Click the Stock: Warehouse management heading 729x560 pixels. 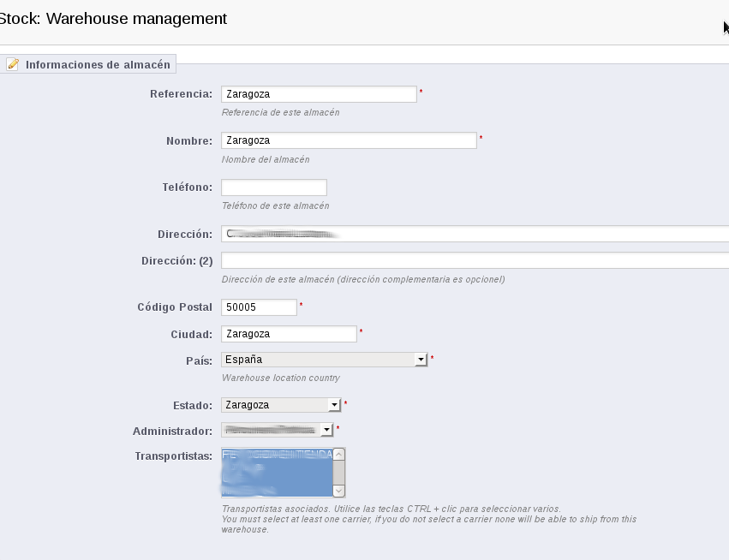click(x=114, y=18)
